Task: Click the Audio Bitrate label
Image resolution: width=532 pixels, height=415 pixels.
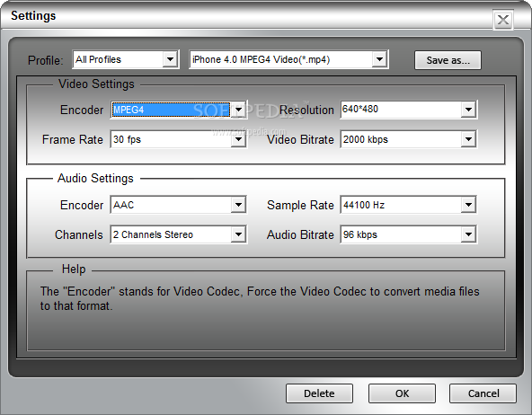Action: (x=301, y=234)
